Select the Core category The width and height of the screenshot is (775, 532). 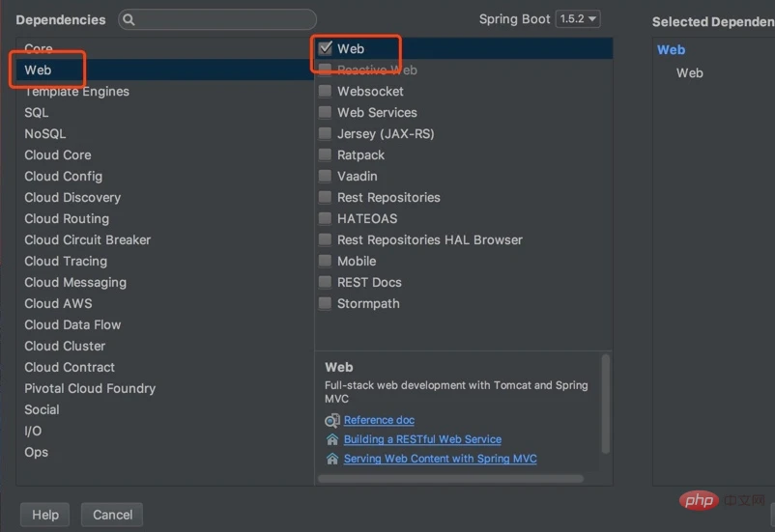[164, 48]
